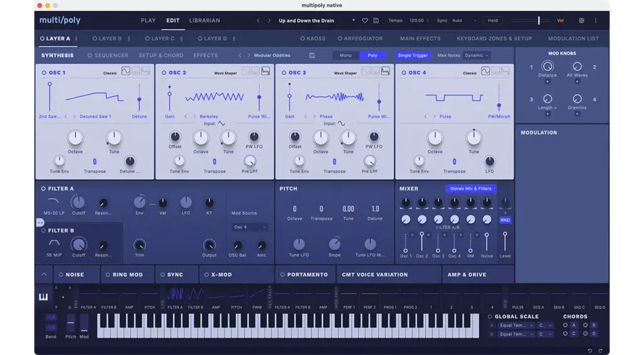Select the OSC 4 Classic waveform icon
The width and height of the screenshot is (644, 355).
pos(486,71)
